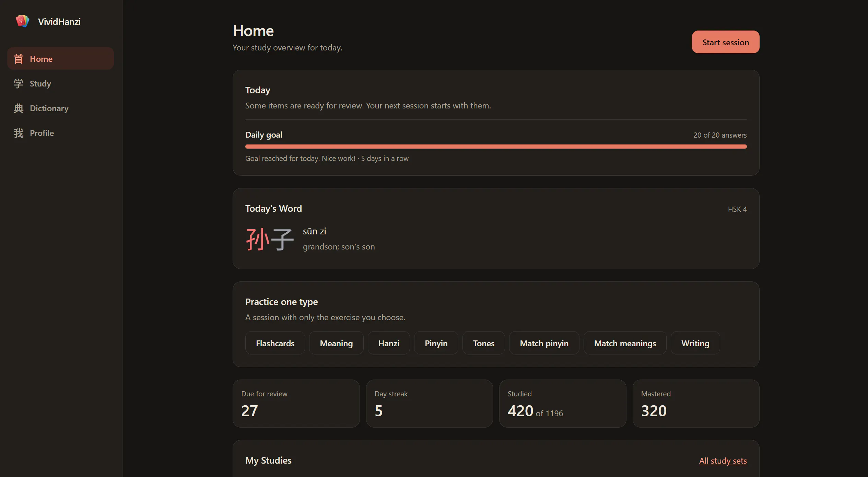Image resolution: width=868 pixels, height=477 pixels.
Task: Click the pinyin sūn zi
Action: point(314,231)
